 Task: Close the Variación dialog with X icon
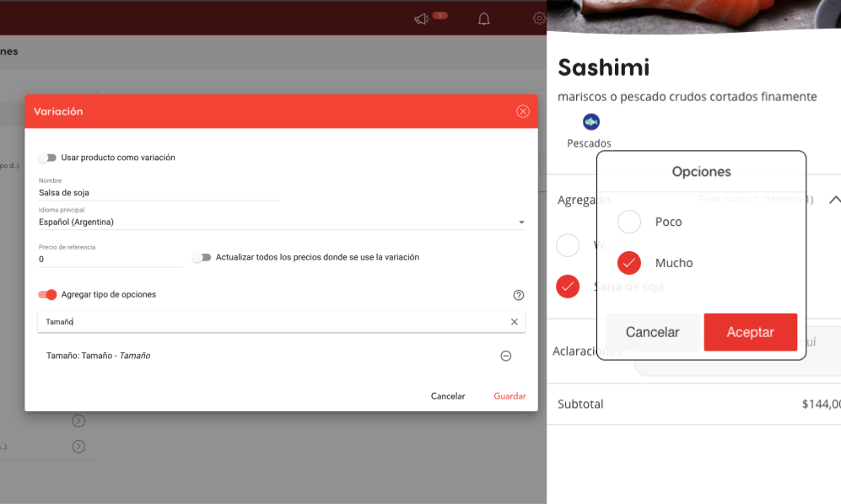coord(523,111)
